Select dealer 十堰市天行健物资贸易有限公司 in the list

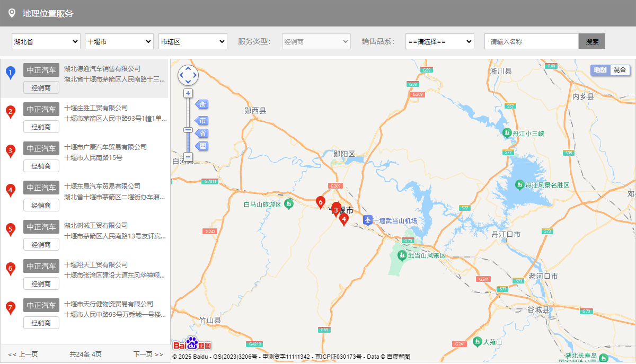click(109, 304)
